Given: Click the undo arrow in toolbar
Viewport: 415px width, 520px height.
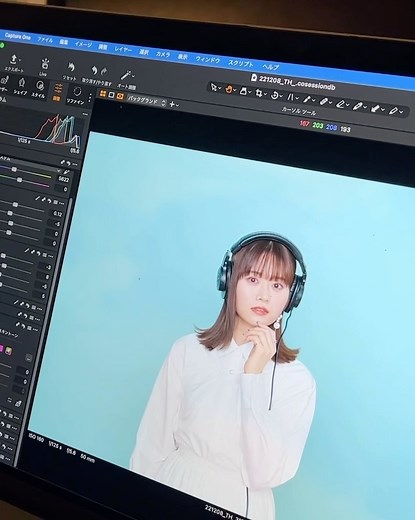Looking at the screenshot, I should click(x=95, y=70).
